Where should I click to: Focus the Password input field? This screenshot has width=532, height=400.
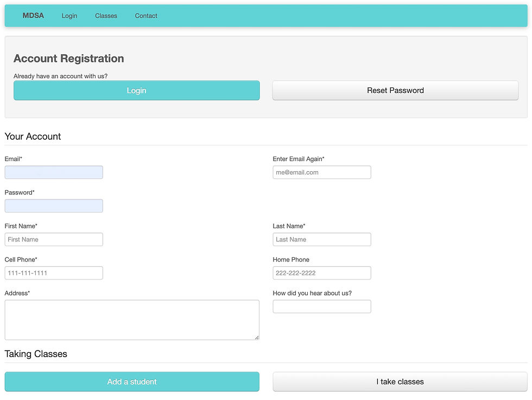coord(53,205)
